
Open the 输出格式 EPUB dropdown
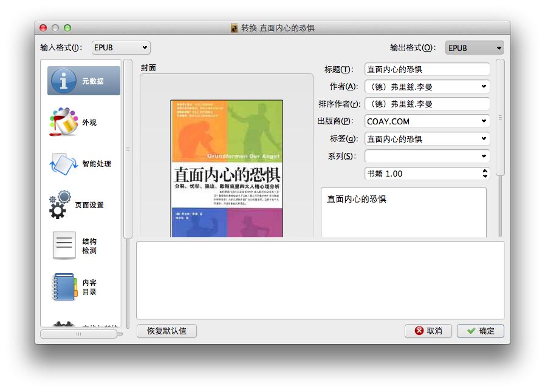(475, 48)
